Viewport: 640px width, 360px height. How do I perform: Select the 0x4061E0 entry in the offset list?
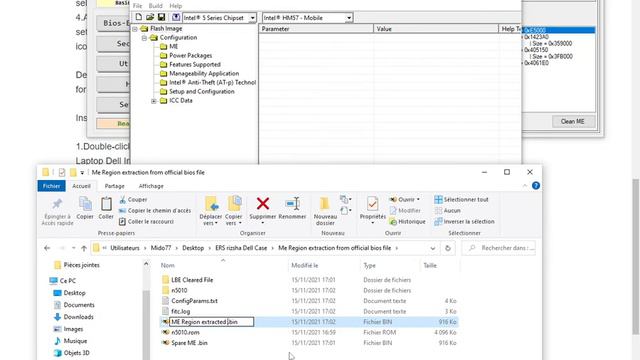pos(536,63)
